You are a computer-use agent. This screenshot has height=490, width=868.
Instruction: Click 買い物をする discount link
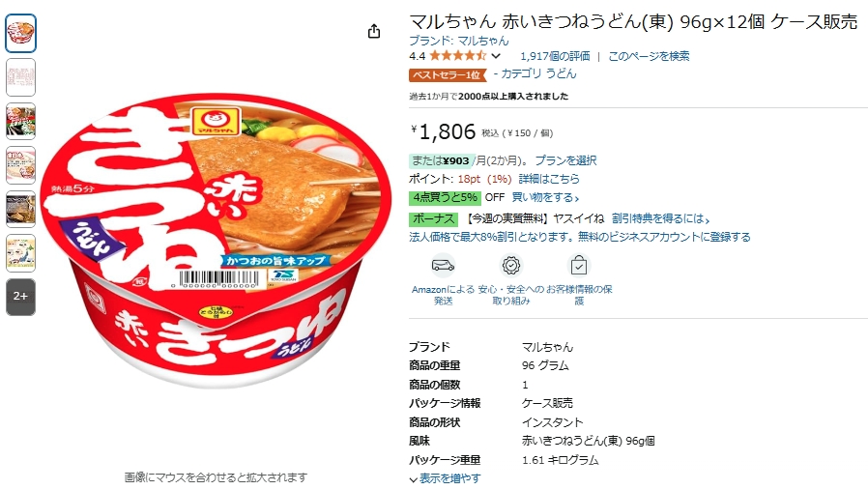(545, 198)
